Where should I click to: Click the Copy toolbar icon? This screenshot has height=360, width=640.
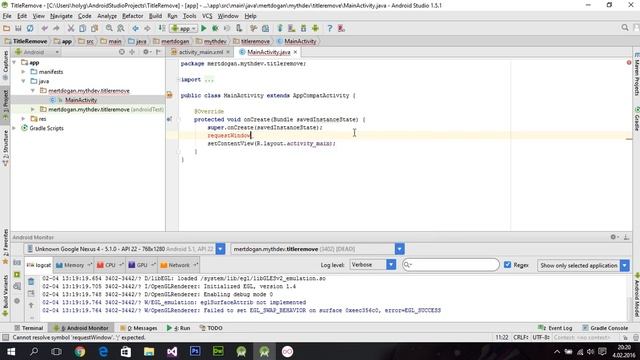(x=82, y=28)
